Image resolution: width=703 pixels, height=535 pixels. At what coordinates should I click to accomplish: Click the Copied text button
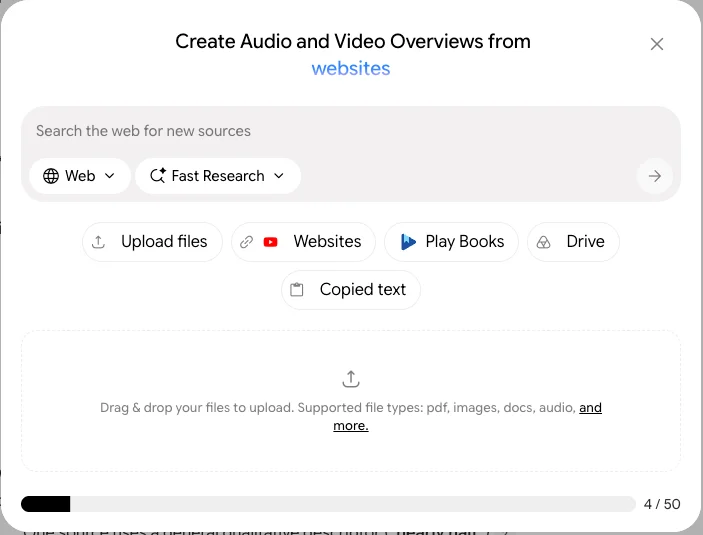coord(351,290)
